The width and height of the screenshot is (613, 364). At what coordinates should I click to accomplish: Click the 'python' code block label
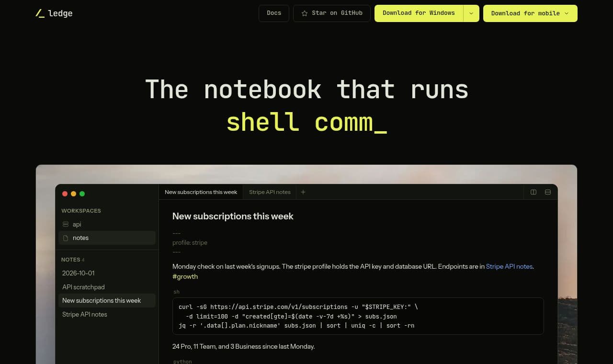[x=182, y=361]
